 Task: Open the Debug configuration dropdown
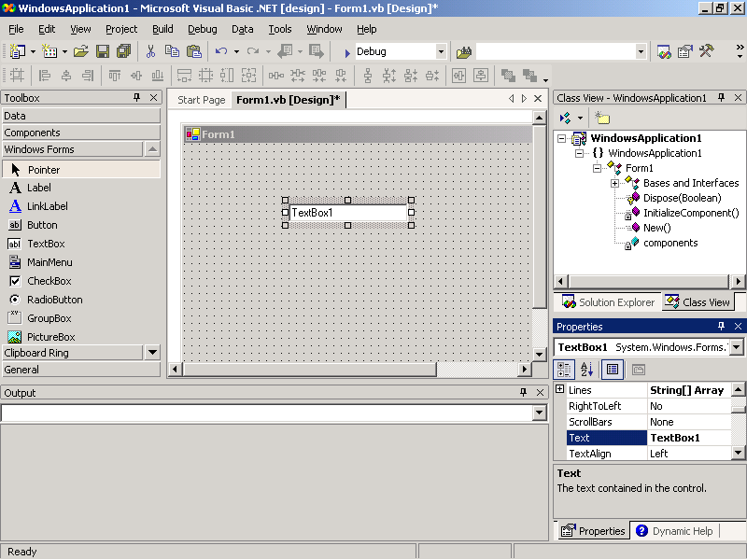coord(441,51)
